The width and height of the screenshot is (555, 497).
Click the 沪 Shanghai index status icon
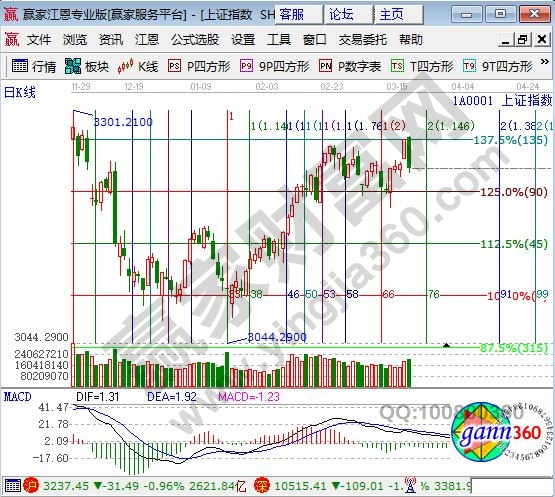(30, 486)
